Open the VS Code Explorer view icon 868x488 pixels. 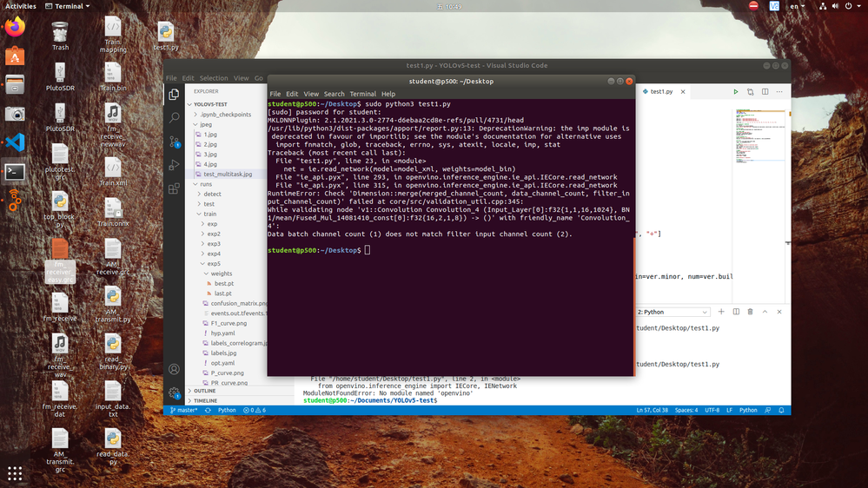[174, 95]
